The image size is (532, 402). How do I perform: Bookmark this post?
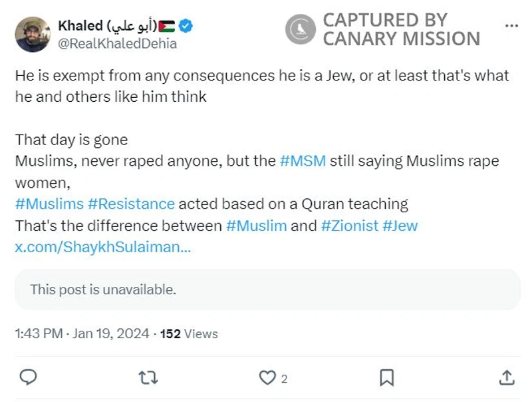point(386,377)
